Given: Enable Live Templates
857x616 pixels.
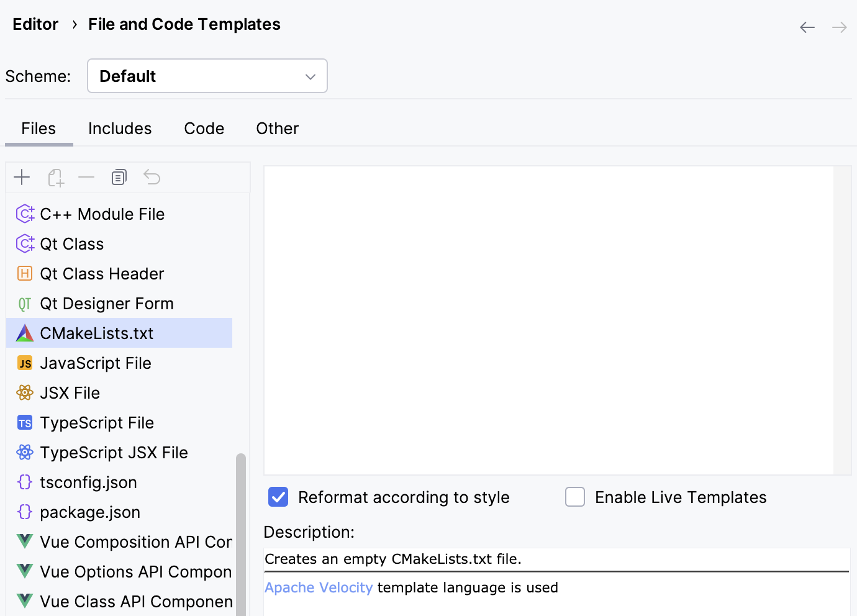Looking at the screenshot, I should point(574,497).
